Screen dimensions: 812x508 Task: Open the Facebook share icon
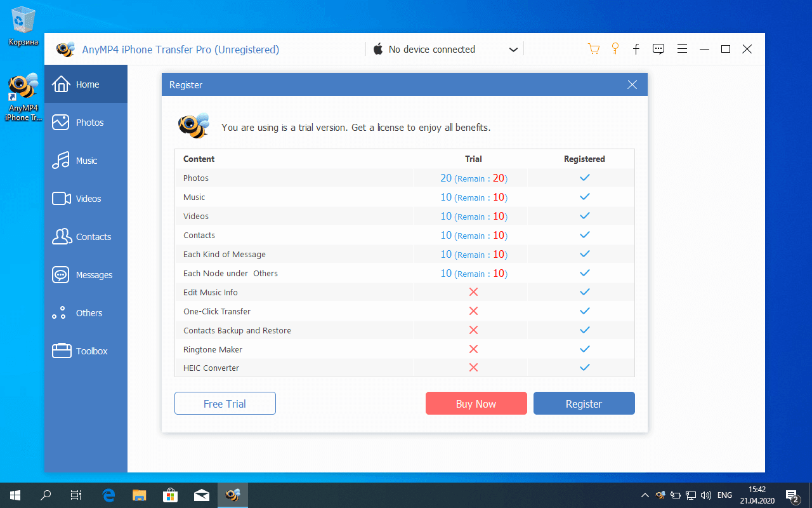pyautogui.click(x=636, y=49)
